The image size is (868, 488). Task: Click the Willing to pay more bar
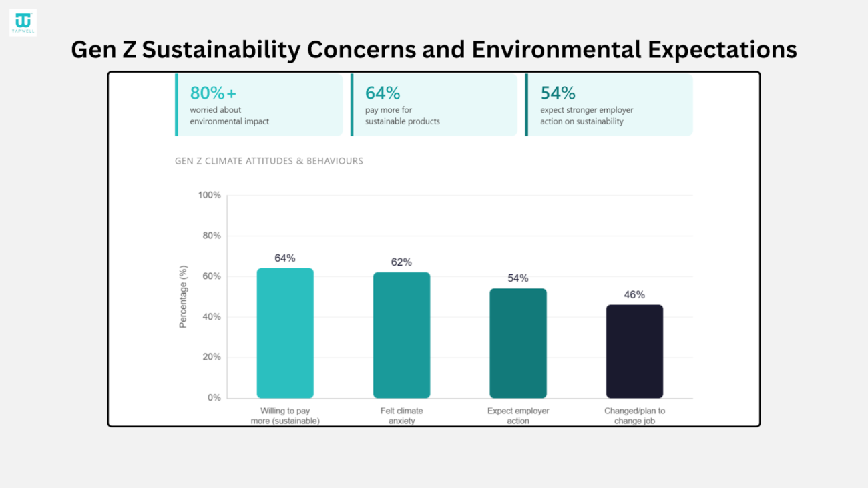click(285, 333)
